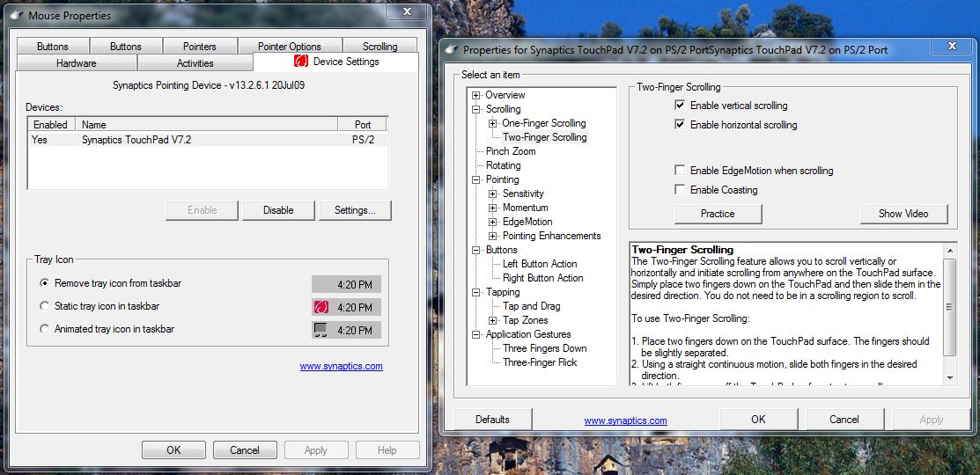Click the Name column header

tap(208, 125)
